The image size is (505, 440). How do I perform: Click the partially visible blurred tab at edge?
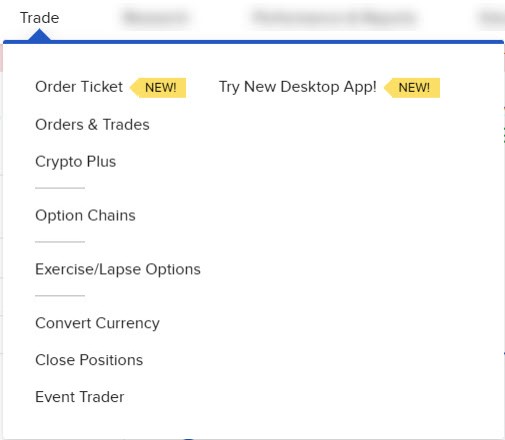pos(492,17)
